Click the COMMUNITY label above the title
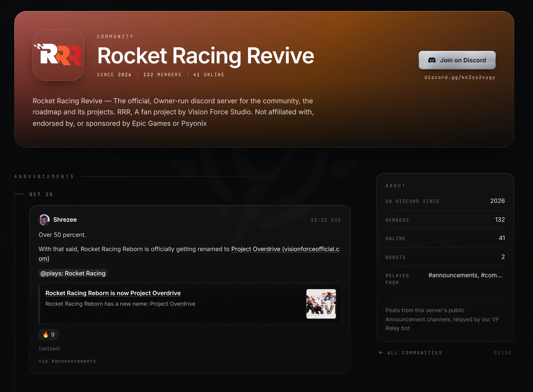This screenshot has width=533, height=392. pyautogui.click(x=115, y=36)
